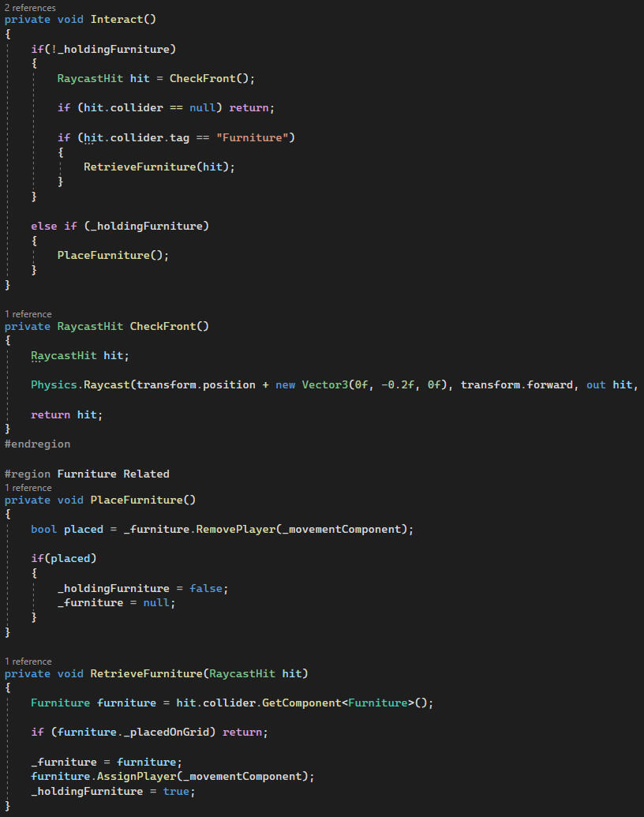The width and height of the screenshot is (644, 817).
Task: Click the RemovePlayer method call
Action: [231, 529]
